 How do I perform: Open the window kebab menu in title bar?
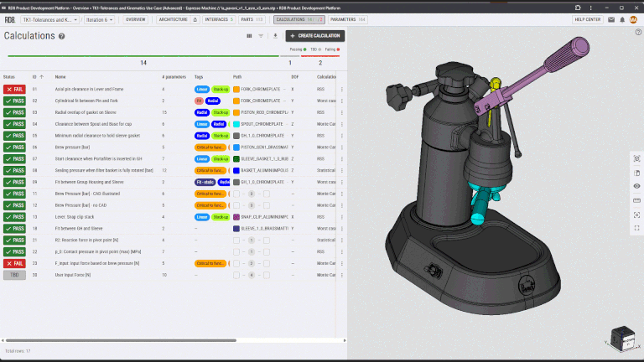tap(590, 8)
